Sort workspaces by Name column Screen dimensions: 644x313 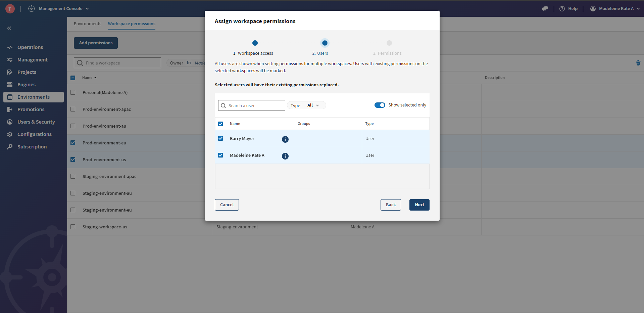point(89,78)
